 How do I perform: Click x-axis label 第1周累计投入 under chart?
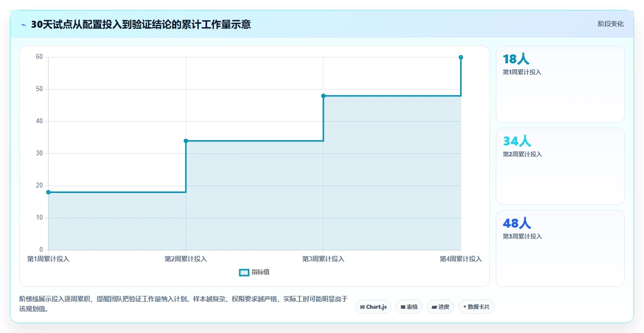[x=48, y=259]
